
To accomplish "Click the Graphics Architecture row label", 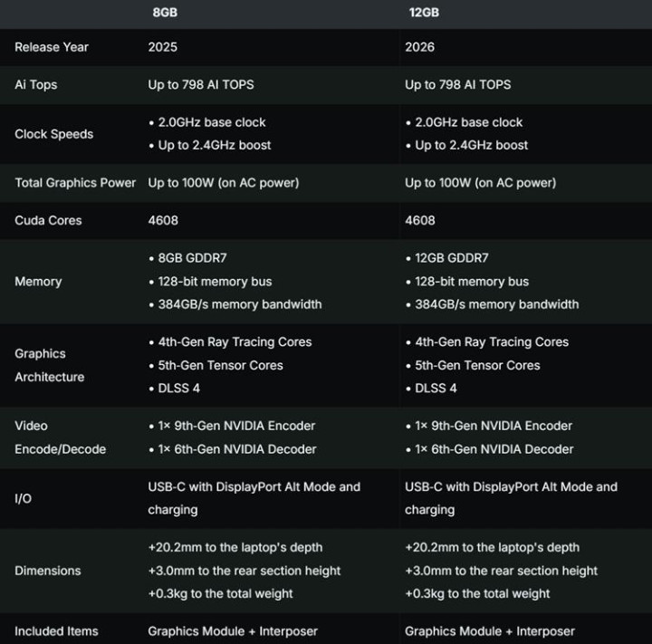I will click(50, 365).
